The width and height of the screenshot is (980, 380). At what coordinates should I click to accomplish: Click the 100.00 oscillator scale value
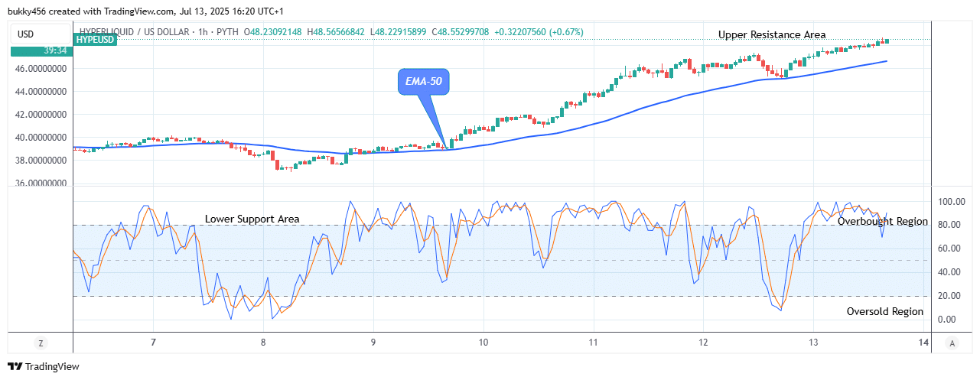(952, 202)
